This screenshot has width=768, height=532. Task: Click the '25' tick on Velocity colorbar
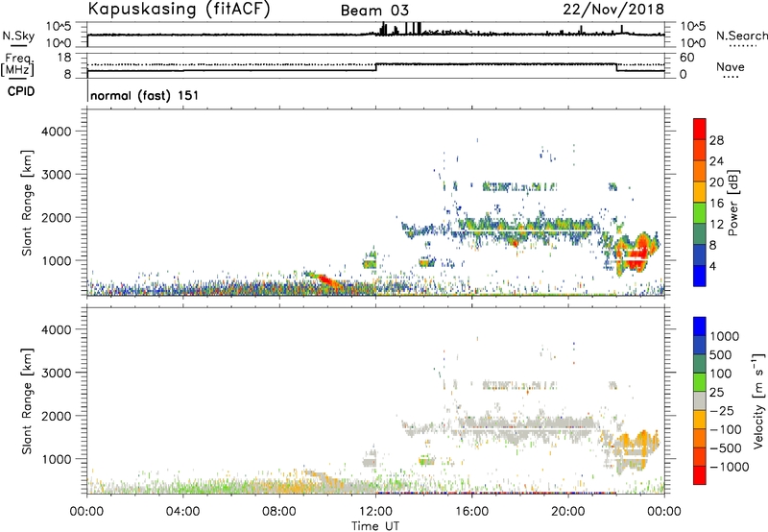pos(716,393)
